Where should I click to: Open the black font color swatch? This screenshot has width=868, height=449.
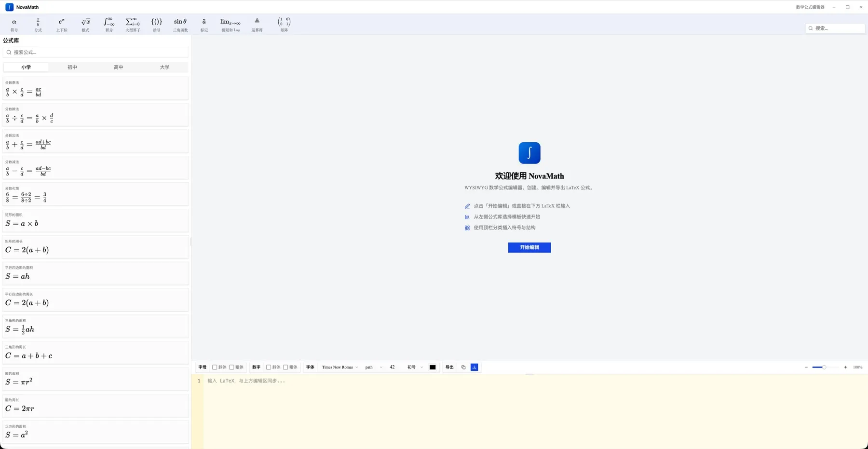coord(433,367)
